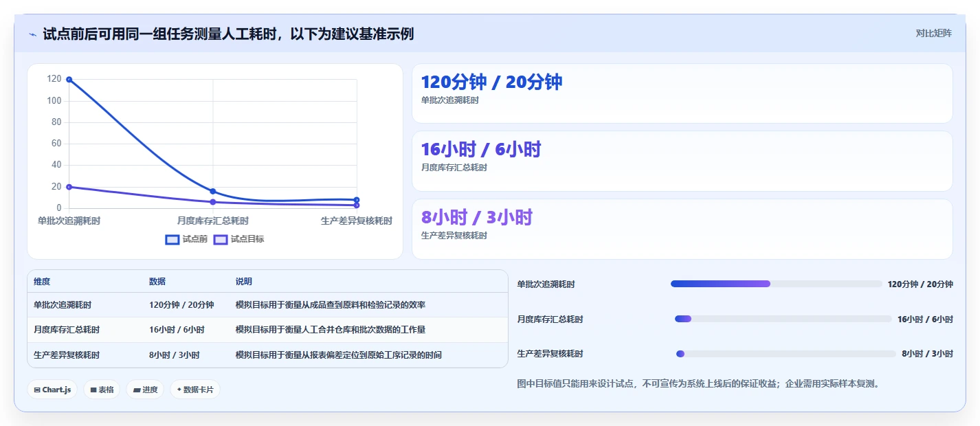Click the sparkle icon in 数据卡片 chip
Screen dimensions: 980x426
[x=179, y=390]
